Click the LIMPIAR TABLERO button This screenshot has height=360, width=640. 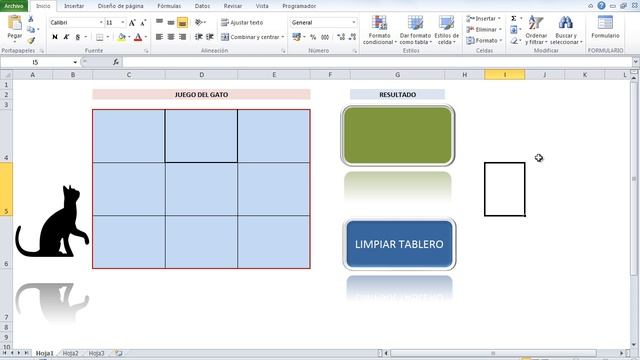pyautogui.click(x=399, y=244)
